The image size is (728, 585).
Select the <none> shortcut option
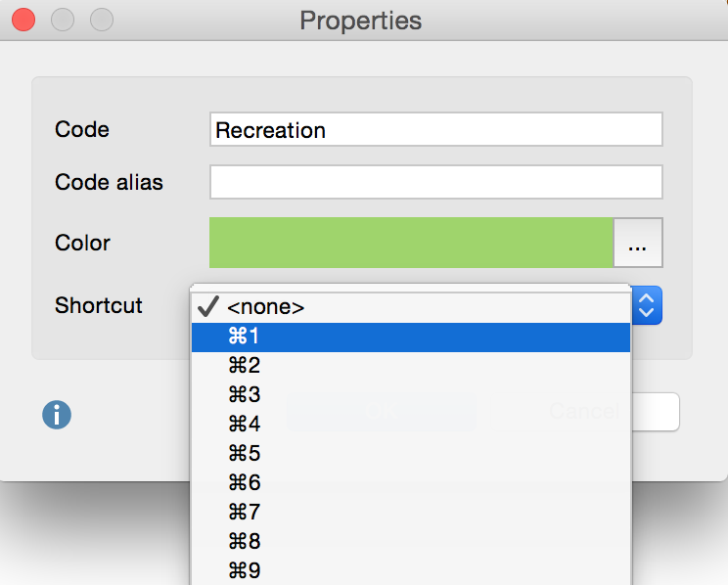[x=266, y=307]
